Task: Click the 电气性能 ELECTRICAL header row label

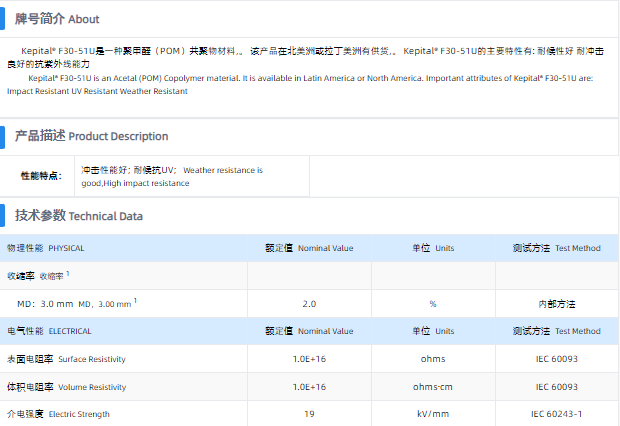Action: [49, 331]
